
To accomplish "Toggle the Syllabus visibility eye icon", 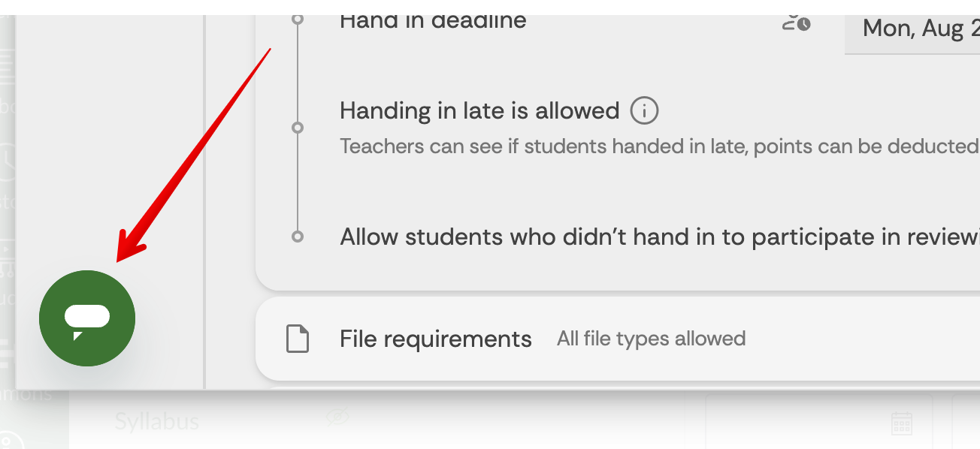I will pos(337,416).
